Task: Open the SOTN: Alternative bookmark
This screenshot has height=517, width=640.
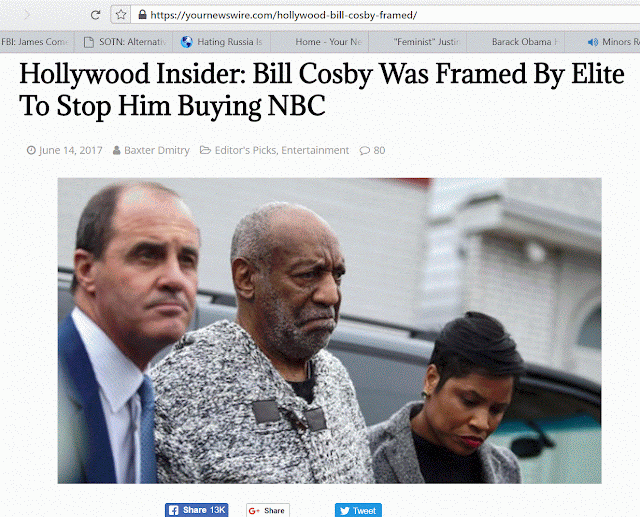Action: point(123,42)
